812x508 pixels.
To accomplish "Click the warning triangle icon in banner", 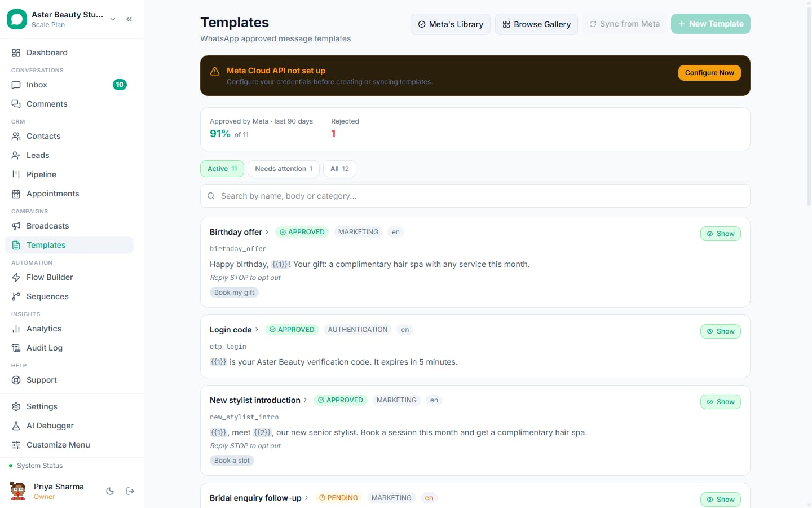I will coord(215,71).
